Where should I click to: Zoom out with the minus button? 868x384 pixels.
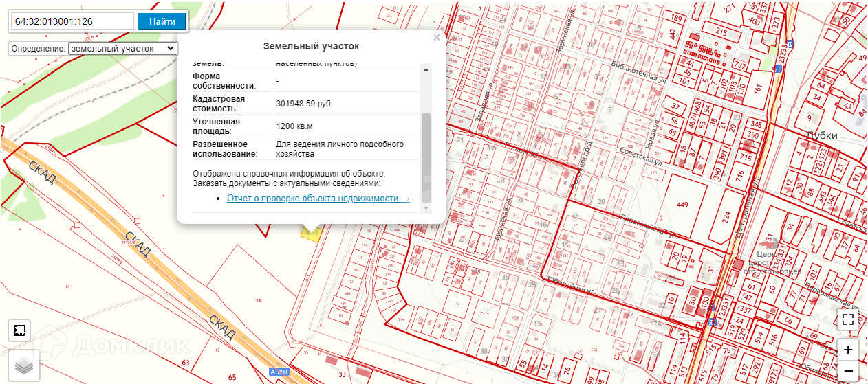[x=847, y=371]
